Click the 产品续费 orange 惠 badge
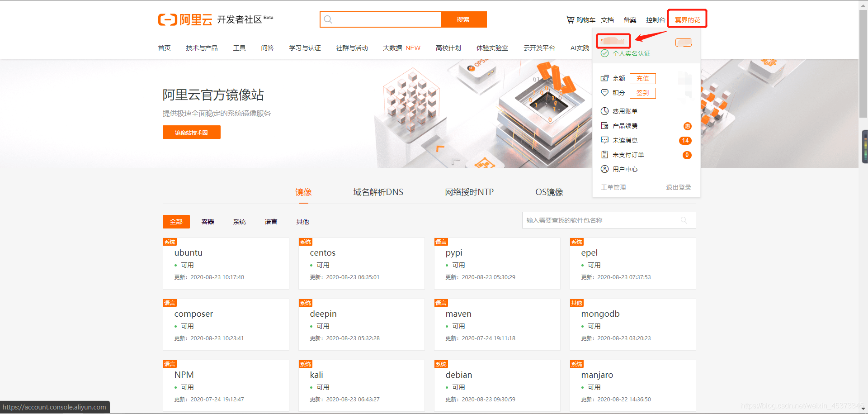The height and width of the screenshot is (414, 868). coord(688,126)
